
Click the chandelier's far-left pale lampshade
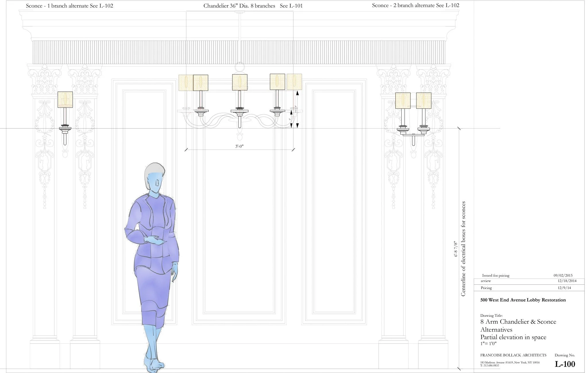186,83
